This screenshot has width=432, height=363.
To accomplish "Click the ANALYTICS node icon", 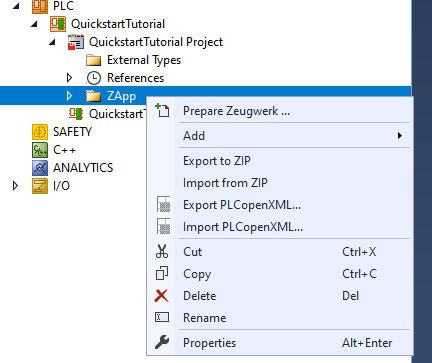I will point(40,168).
